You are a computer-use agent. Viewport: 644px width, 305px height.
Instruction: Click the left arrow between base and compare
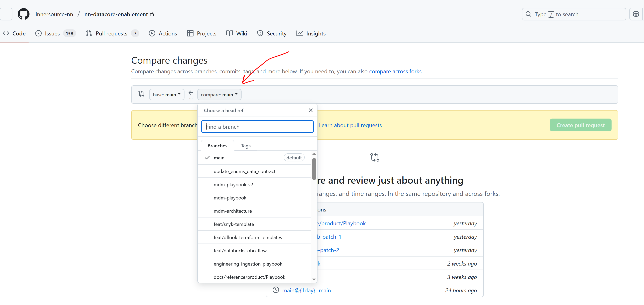[x=191, y=93]
